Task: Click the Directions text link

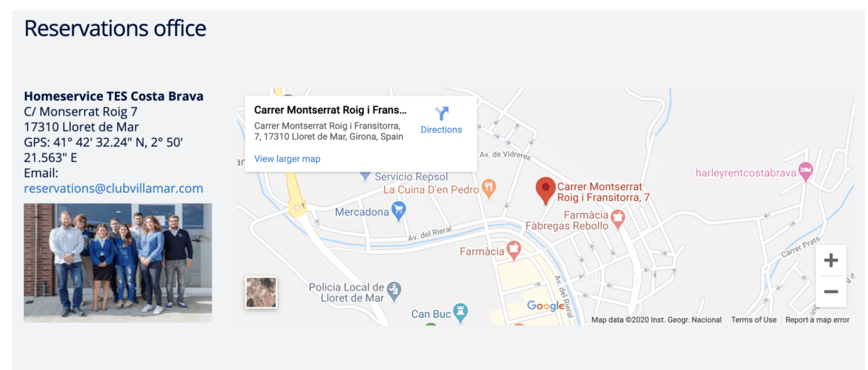Action: [441, 130]
